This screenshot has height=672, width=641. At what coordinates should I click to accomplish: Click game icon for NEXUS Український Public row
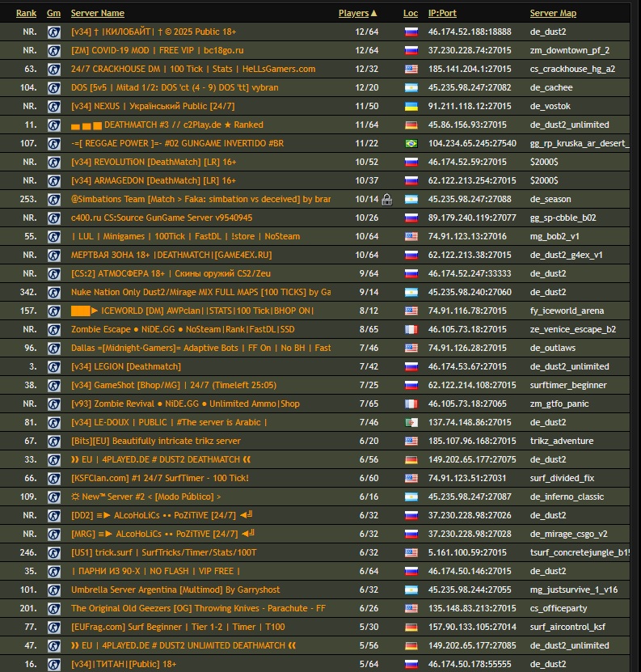click(54, 106)
